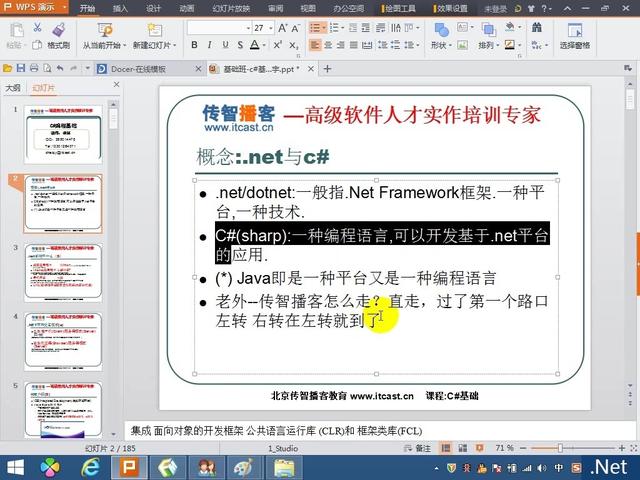Toggle Italic formatting
The image size is (640, 480).
pos(209,45)
